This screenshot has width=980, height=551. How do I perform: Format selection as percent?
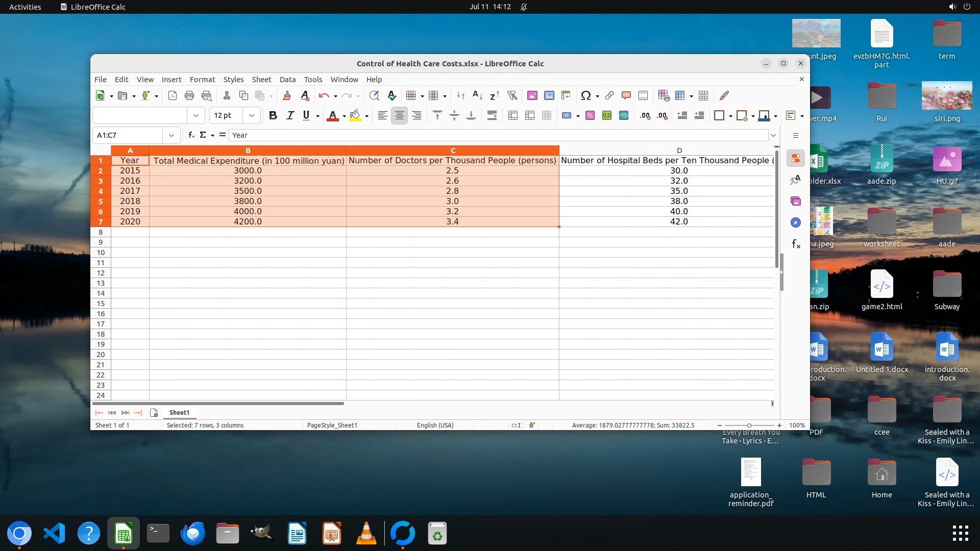[x=590, y=116]
